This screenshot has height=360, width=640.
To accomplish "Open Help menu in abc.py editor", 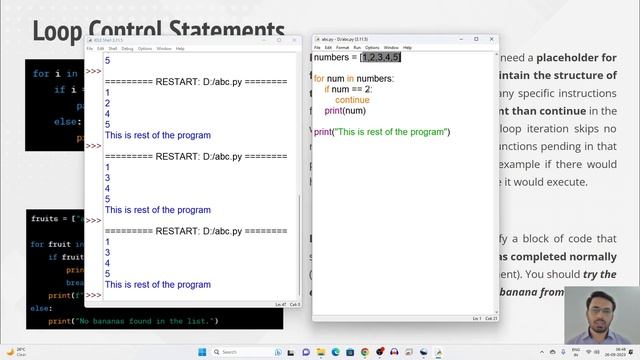I will pyautogui.click(x=407, y=48).
